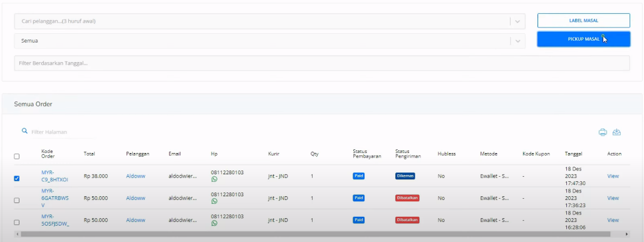This screenshot has height=242, width=644.
Task: Open WhatsApp icon in MYR-6GATRBWSV row
Action: pyautogui.click(x=214, y=201)
